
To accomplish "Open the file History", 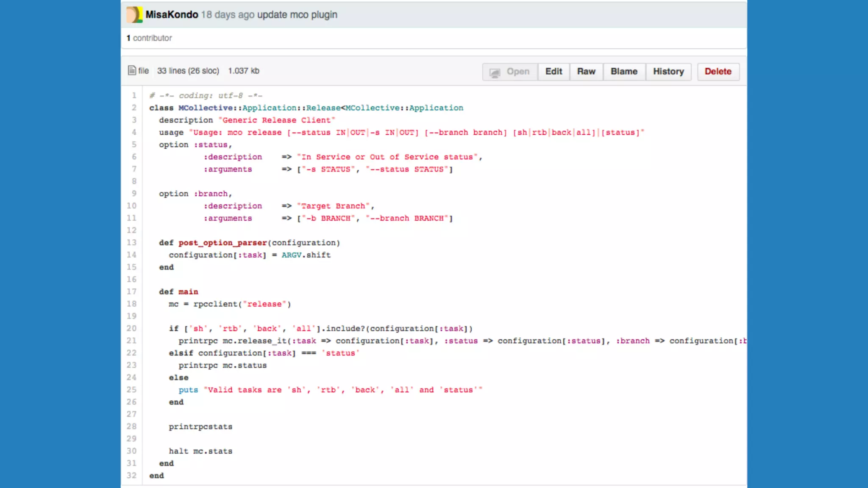I will (x=668, y=72).
